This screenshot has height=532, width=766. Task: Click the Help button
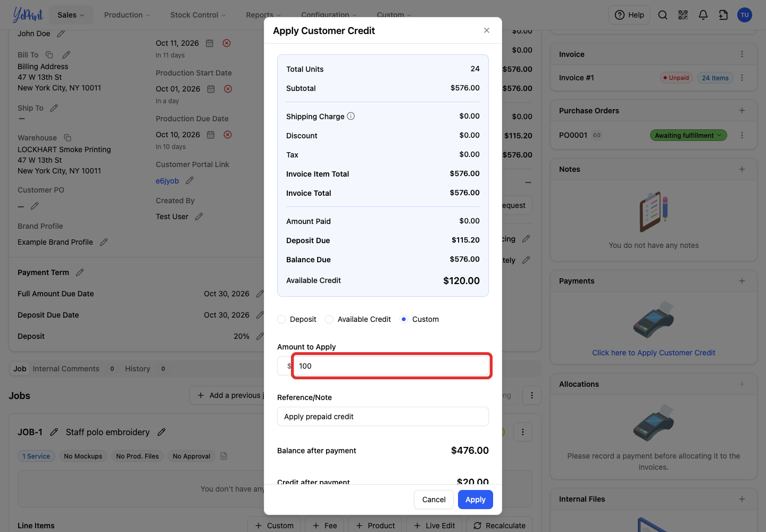(x=630, y=15)
